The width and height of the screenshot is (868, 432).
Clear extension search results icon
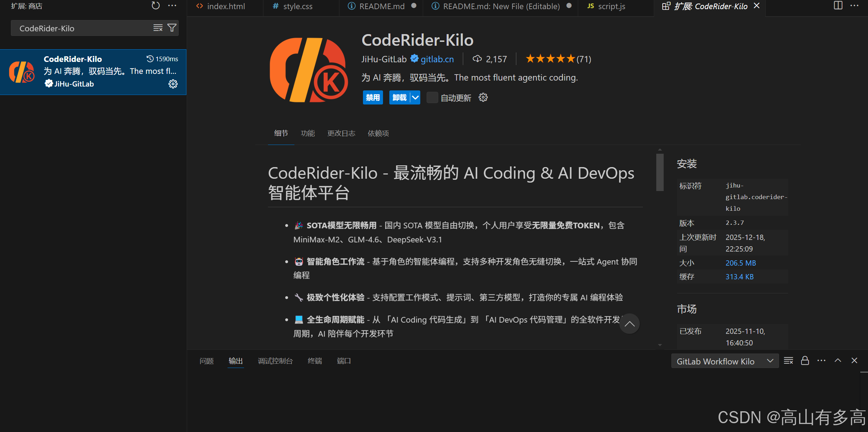[x=158, y=28]
